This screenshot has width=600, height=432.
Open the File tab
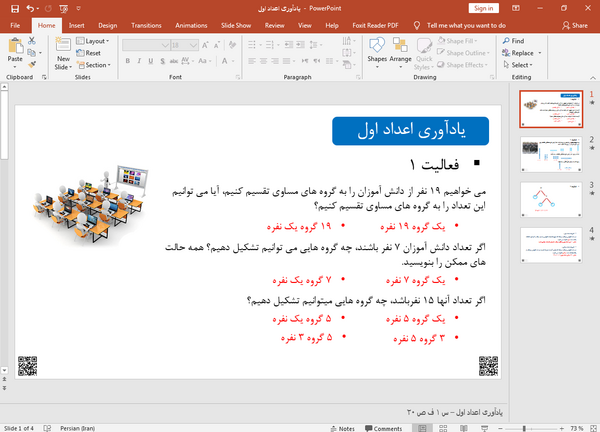[x=15, y=25]
